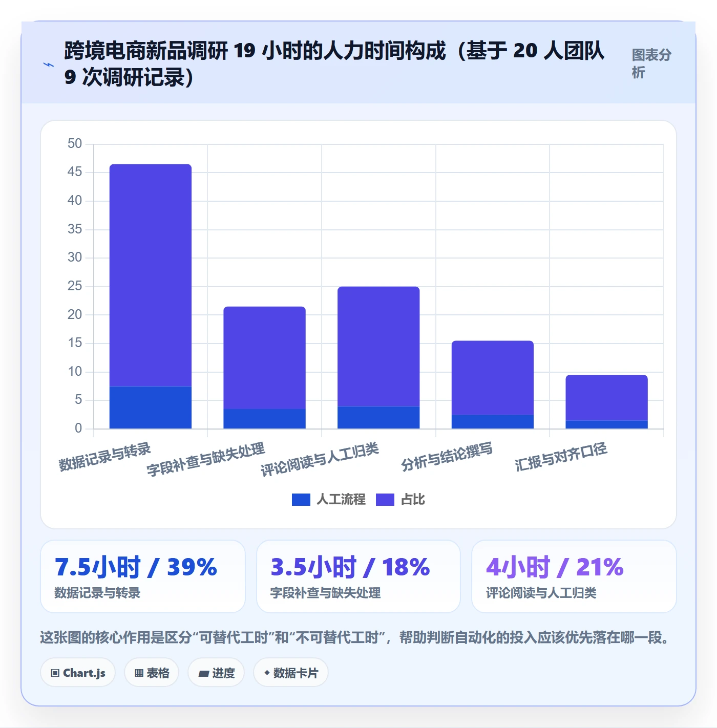Click the purple 占比 bar for 数据记录与转录
717x728 pixels.
[x=151, y=275]
